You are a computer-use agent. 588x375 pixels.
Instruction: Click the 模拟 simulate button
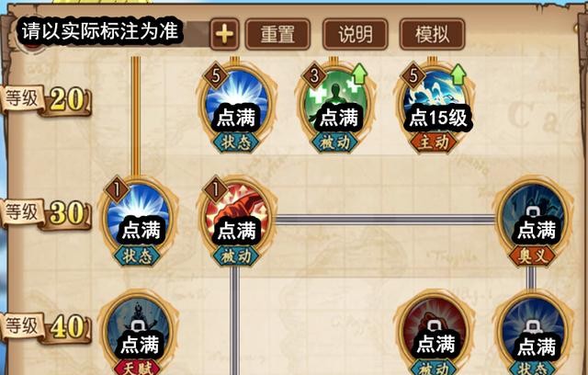click(x=432, y=34)
